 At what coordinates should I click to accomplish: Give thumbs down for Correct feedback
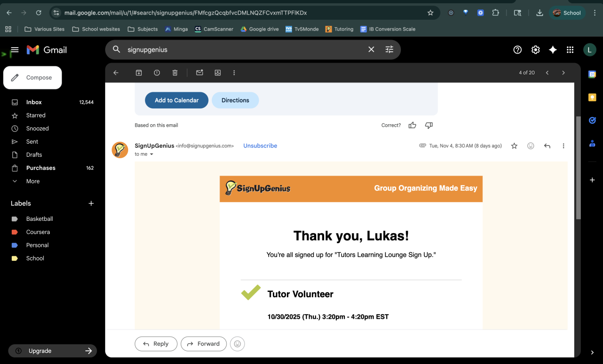[x=429, y=125]
